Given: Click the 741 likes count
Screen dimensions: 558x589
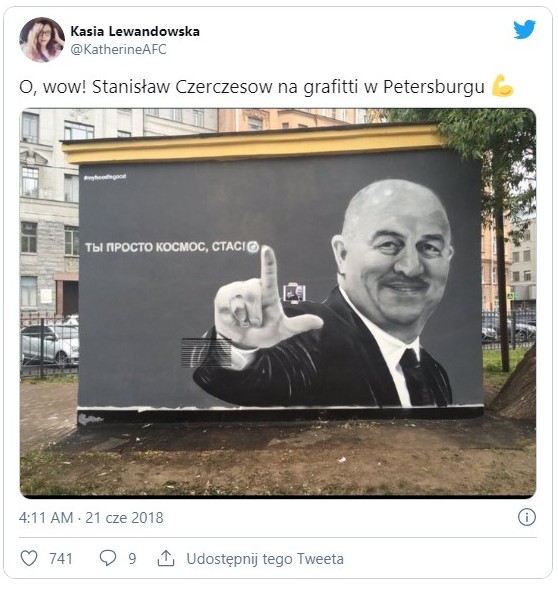Looking at the screenshot, I should [61, 559].
